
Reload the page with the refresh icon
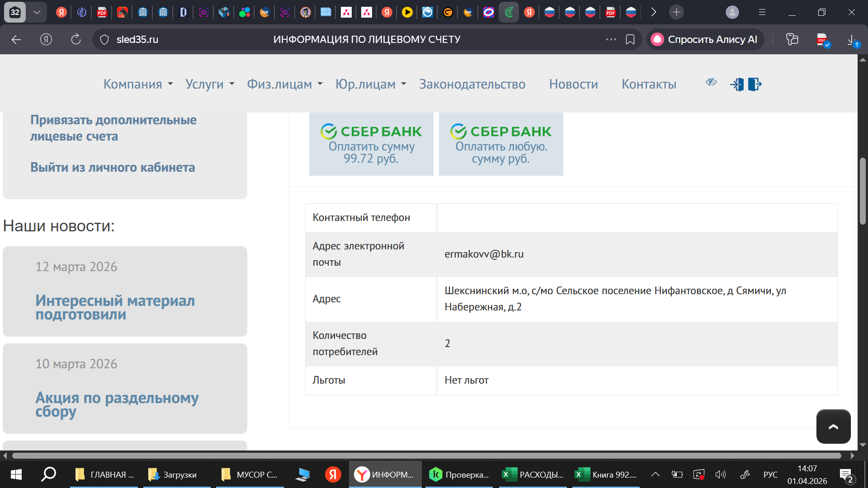pos(76,39)
